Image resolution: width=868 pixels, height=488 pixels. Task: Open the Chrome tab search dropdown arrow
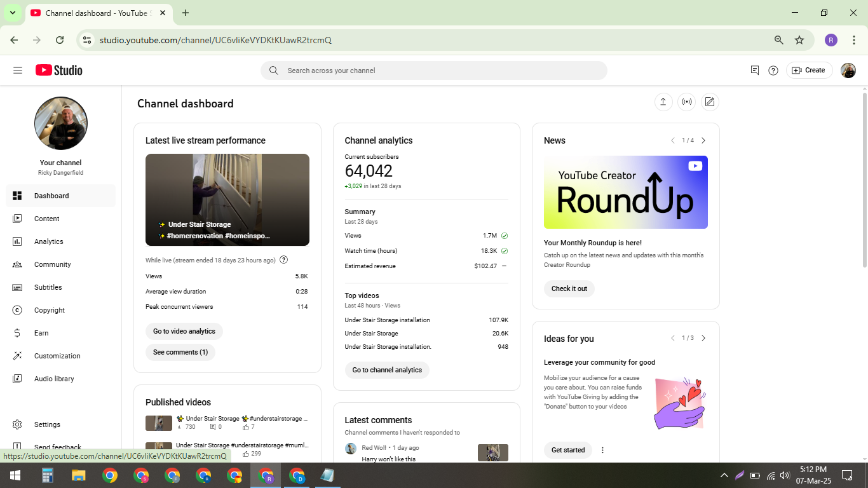[12, 13]
